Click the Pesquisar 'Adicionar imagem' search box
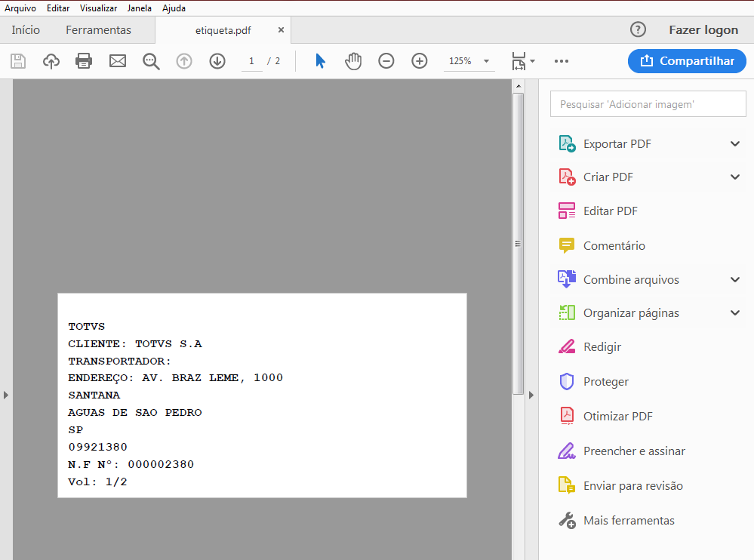Image resolution: width=754 pixels, height=560 pixels. coord(648,104)
